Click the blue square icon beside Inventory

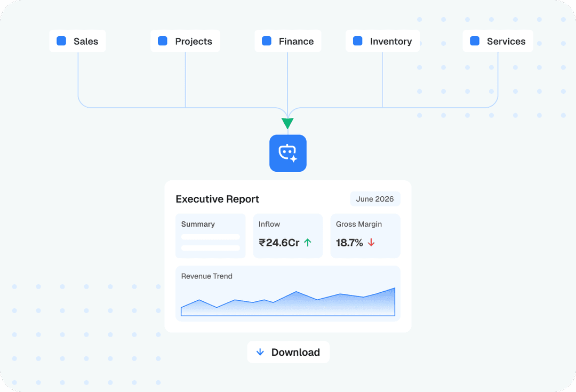click(x=358, y=41)
